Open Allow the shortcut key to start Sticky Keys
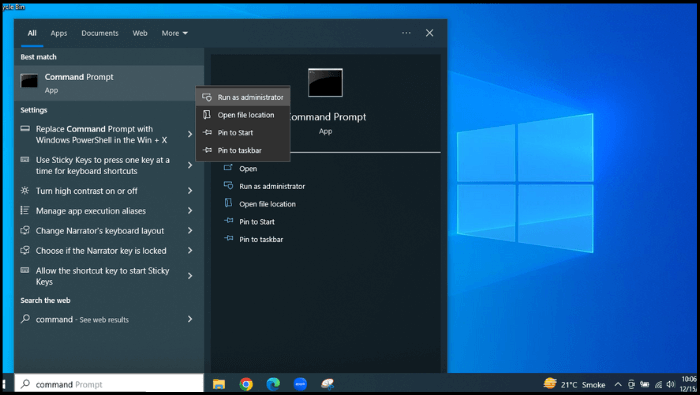The height and width of the screenshot is (395, 700). click(x=109, y=276)
